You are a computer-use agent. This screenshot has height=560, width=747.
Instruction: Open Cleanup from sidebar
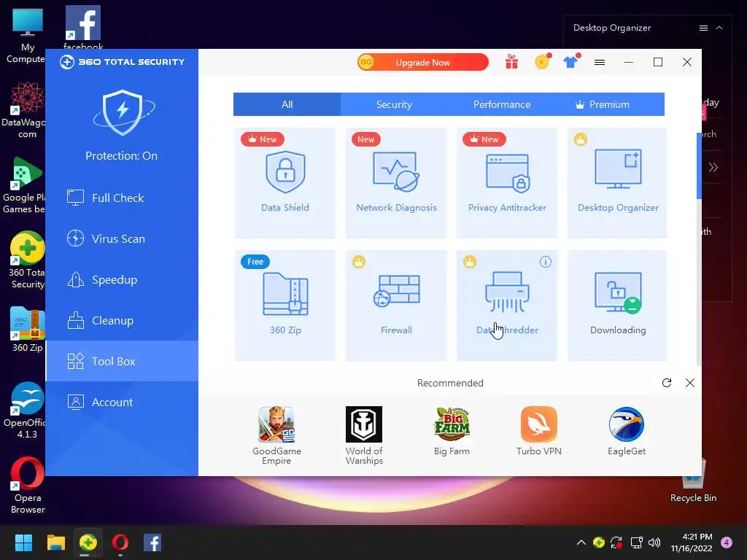[x=122, y=321]
